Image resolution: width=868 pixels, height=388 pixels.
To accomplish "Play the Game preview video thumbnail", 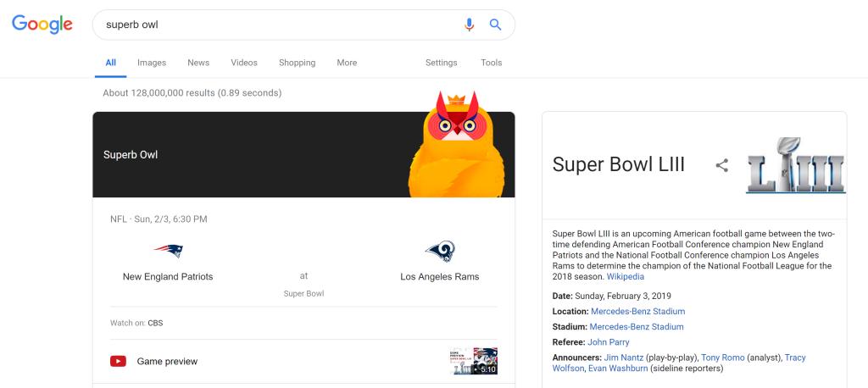I will coord(473,361).
